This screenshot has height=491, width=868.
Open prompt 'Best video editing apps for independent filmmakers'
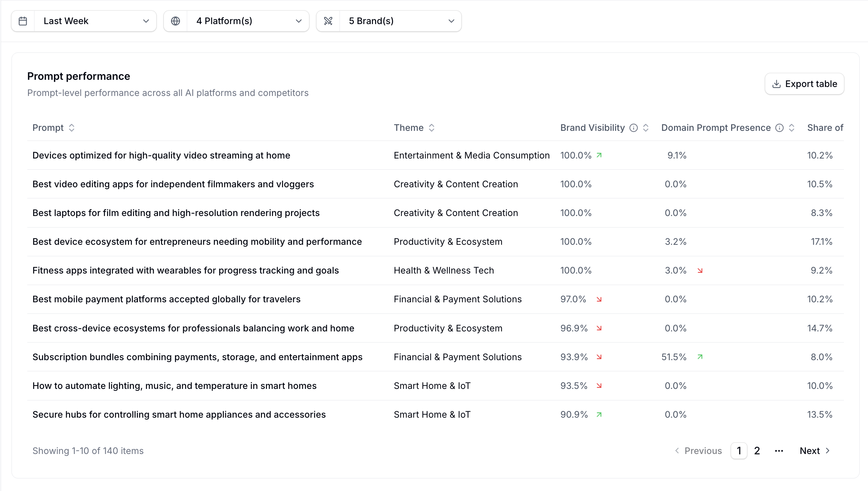tap(173, 184)
